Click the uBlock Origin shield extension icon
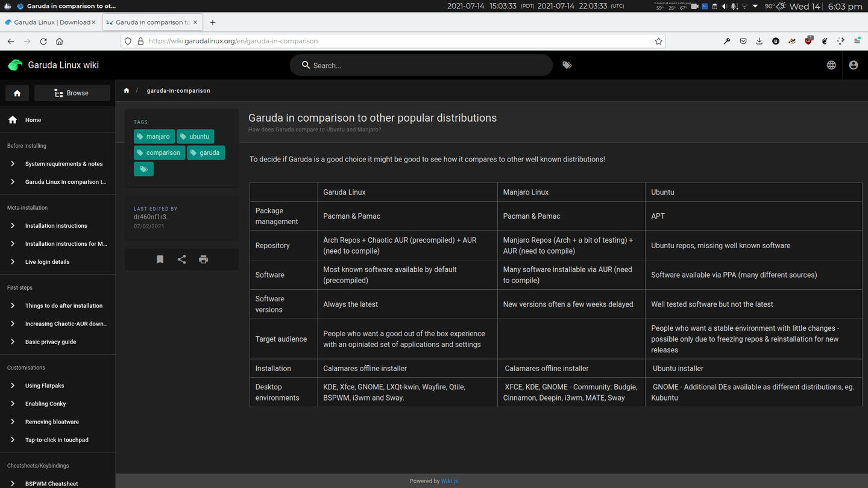The image size is (868, 488). pyautogui.click(x=808, y=41)
